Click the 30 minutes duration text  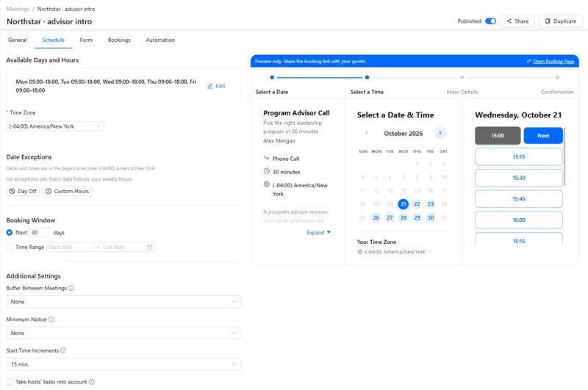286,172
